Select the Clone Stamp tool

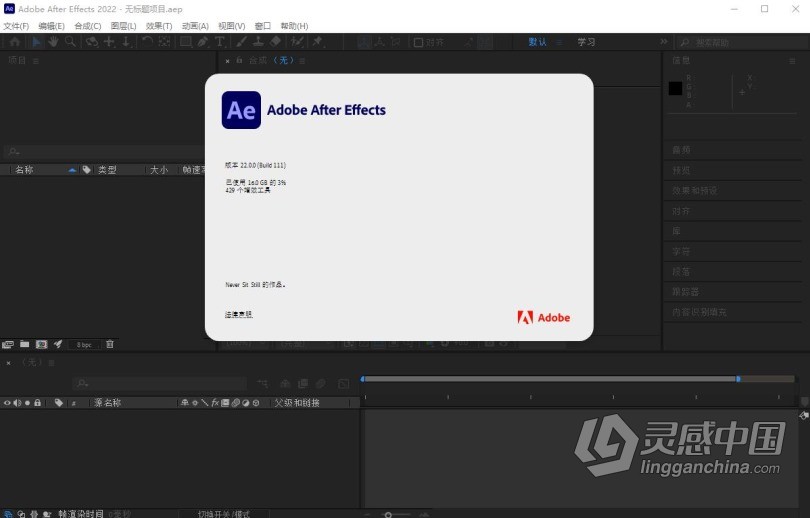(x=258, y=42)
